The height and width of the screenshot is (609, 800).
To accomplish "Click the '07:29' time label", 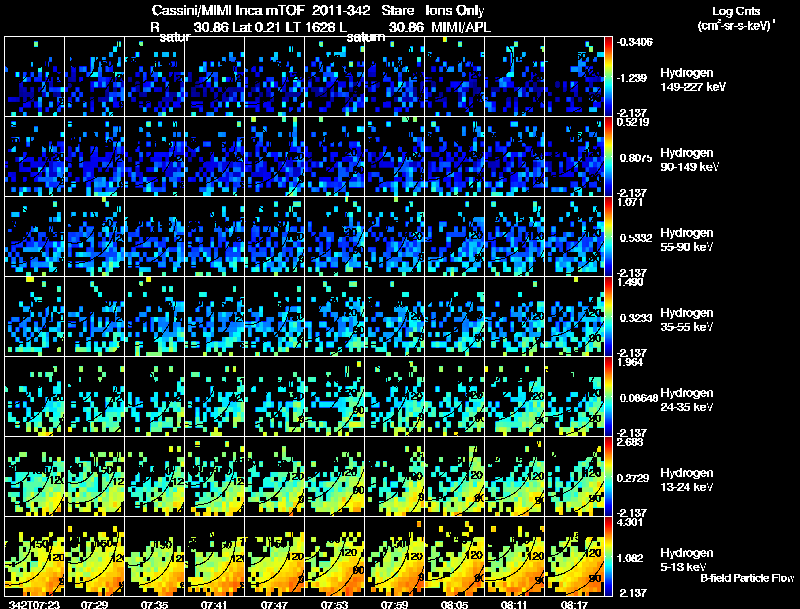I will point(94,604).
